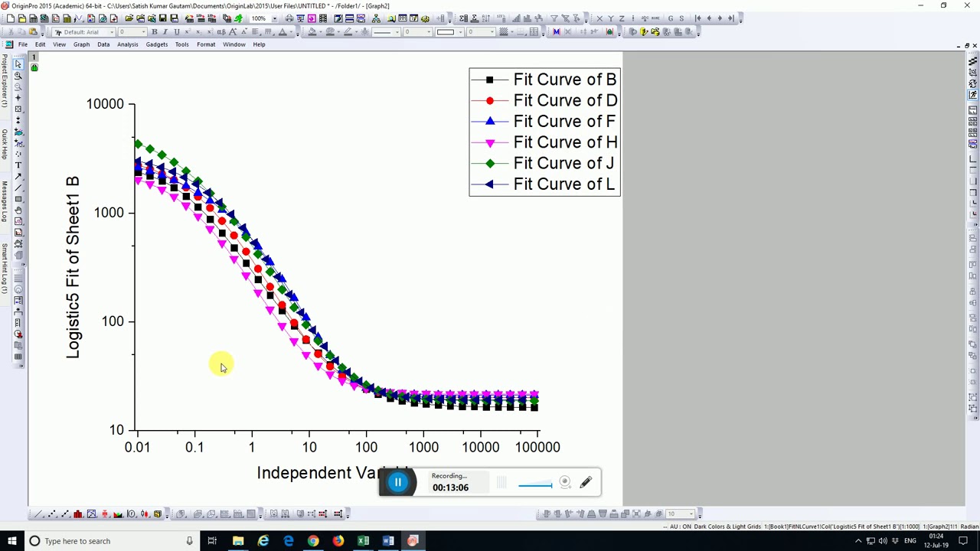The width and height of the screenshot is (980, 551).
Task: Click the Area plot icon in the bottom toolbar
Action: (x=118, y=514)
